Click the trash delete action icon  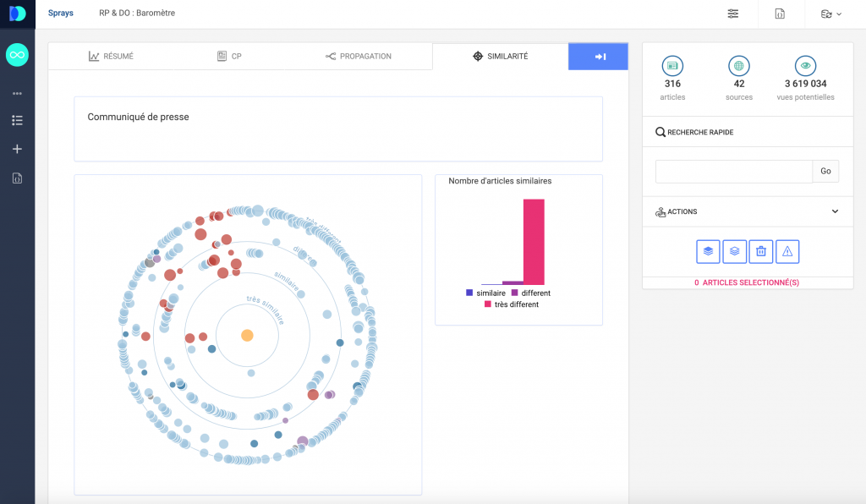tap(761, 251)
